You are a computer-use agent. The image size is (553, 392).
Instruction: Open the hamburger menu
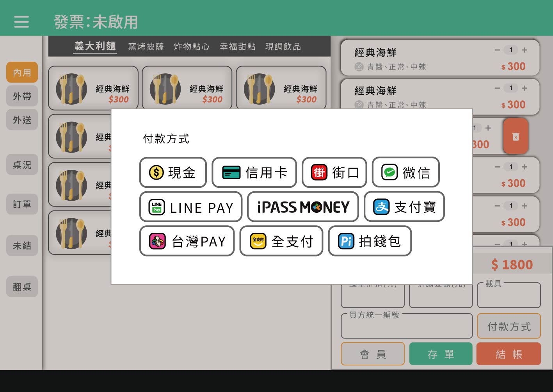pos(21,21)
